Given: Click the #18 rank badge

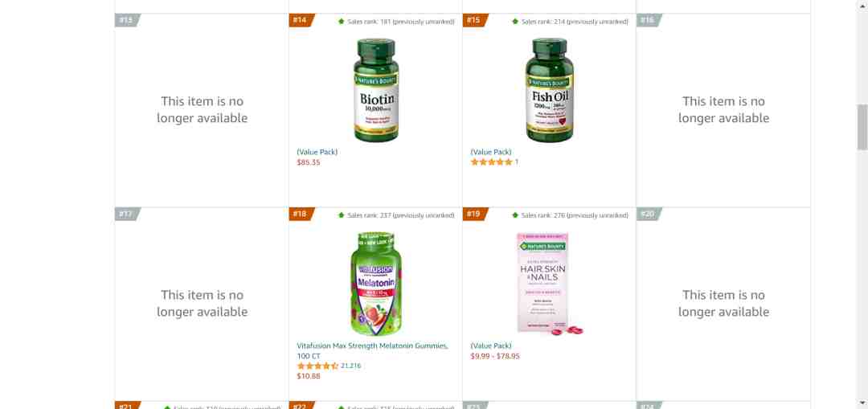Looking at the screenshot, I should click(x=301, y=215).
